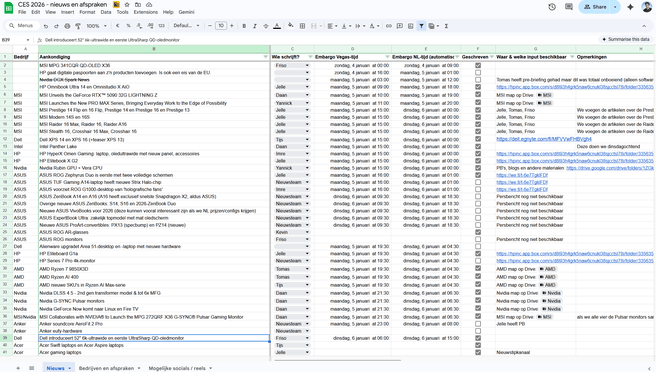Image resolution: width=656 pixels, height=372 pixels.
Task: Check Geschreven for HP digitale paspoorten row
Action: 478,72
